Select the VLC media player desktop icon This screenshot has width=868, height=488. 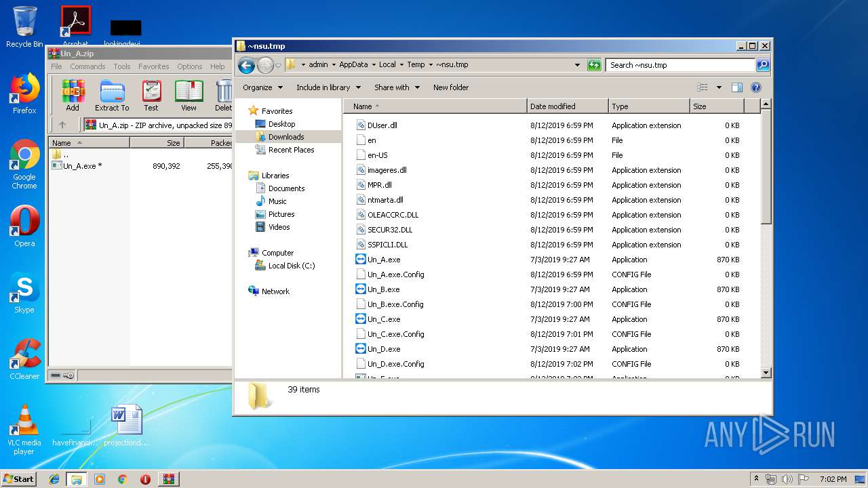pyautogui.click(x=24, y=430)
